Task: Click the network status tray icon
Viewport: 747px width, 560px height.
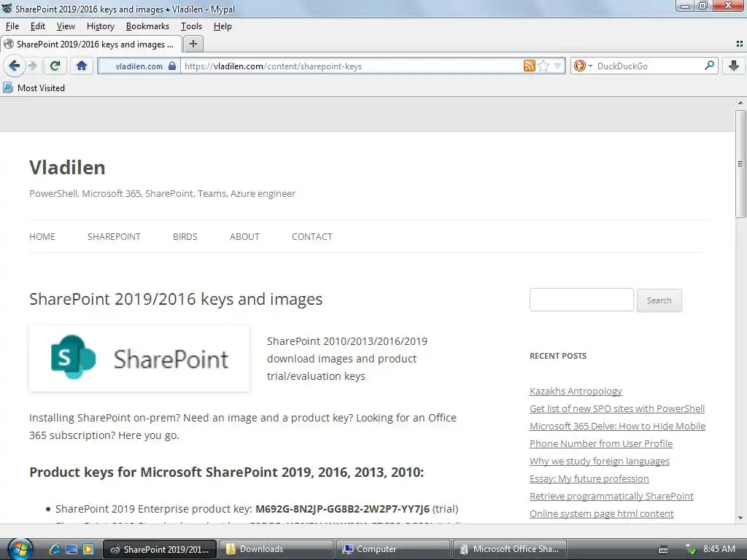Action: pyautogui.click(x=690, y=550)
